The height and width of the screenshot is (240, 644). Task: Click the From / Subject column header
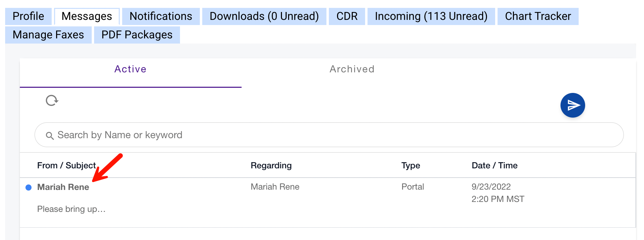pyautogui.click(x=66, y=165)
